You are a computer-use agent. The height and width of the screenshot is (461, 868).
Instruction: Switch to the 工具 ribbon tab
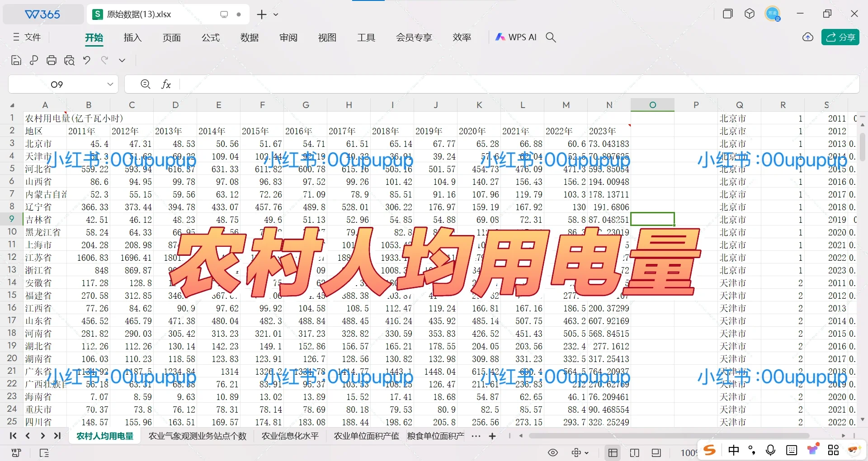[x=366, y=38]
